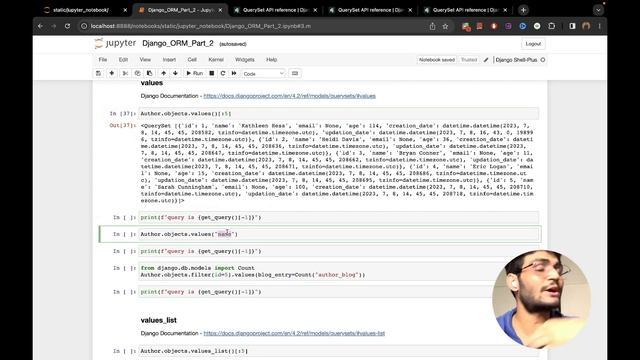Open the browser profile avatar
The height and width of the screenshot is (360, 640).
click(x=586, y=26)
